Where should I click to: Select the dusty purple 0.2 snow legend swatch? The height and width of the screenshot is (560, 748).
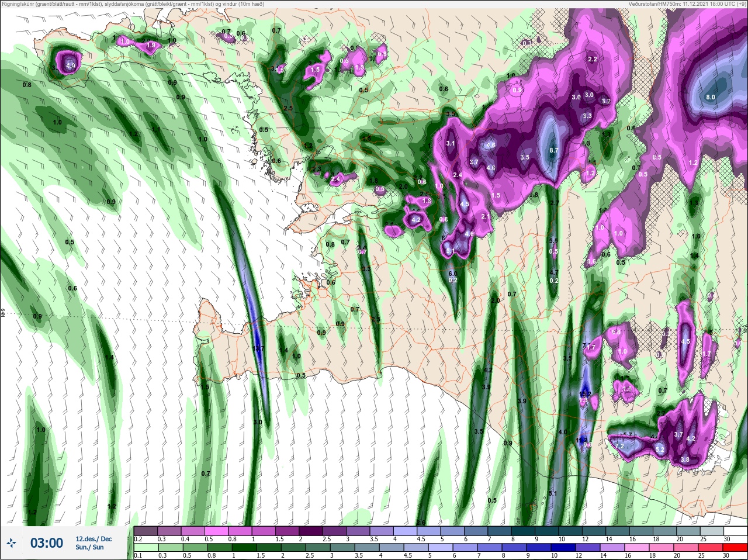coord(146,531)
